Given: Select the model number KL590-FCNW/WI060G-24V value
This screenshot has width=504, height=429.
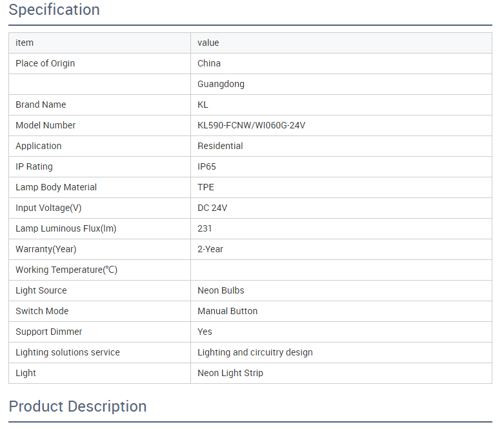Looking at the screenshot, I should tap(251, 125).
